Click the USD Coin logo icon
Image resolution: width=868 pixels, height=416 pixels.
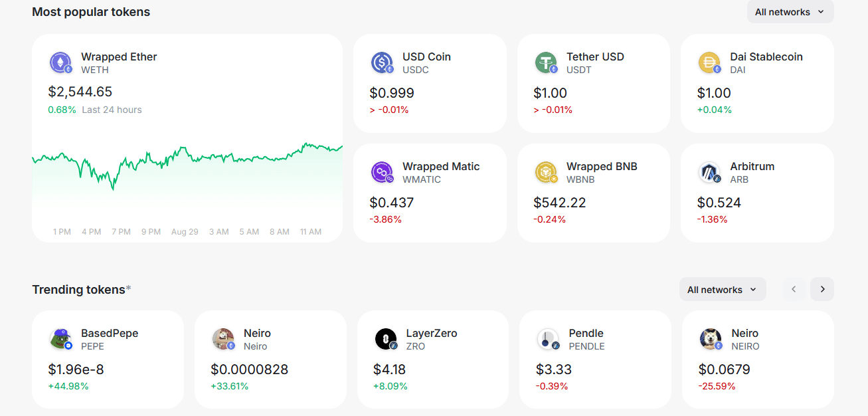click(x=382, y=63)
